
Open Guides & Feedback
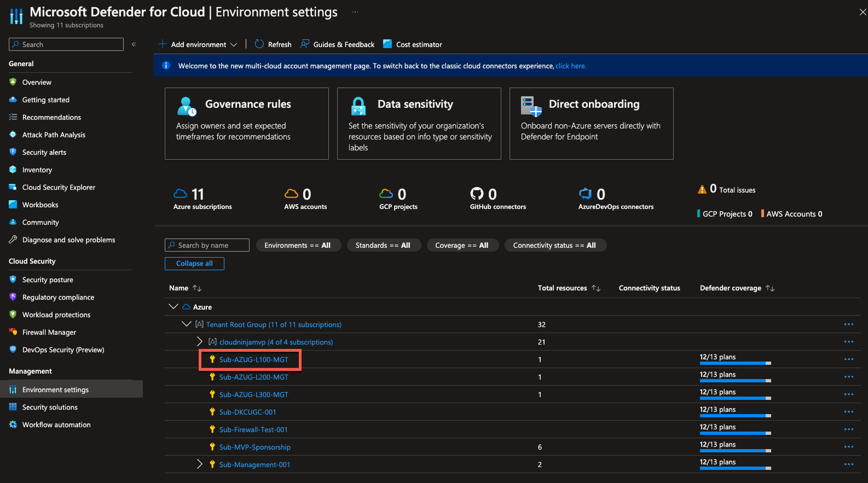pos(338,44)
